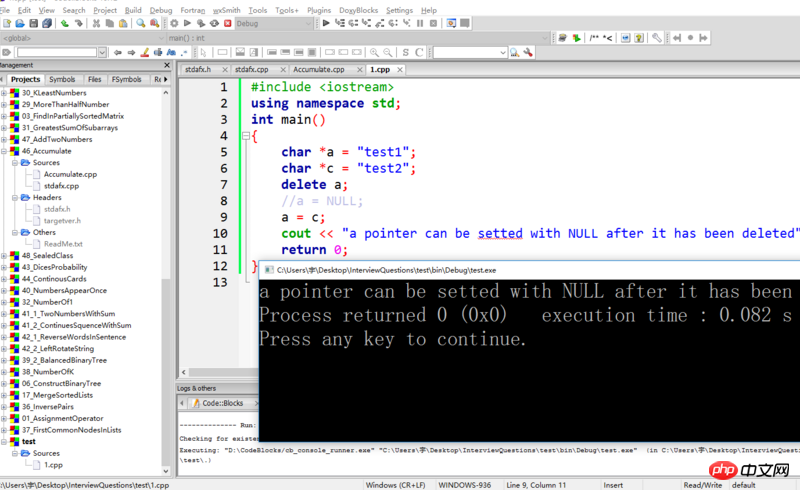This screenshot has height=490, width=800.
Task: Insert a doxygen line comment
Action: tap(608, 38)
